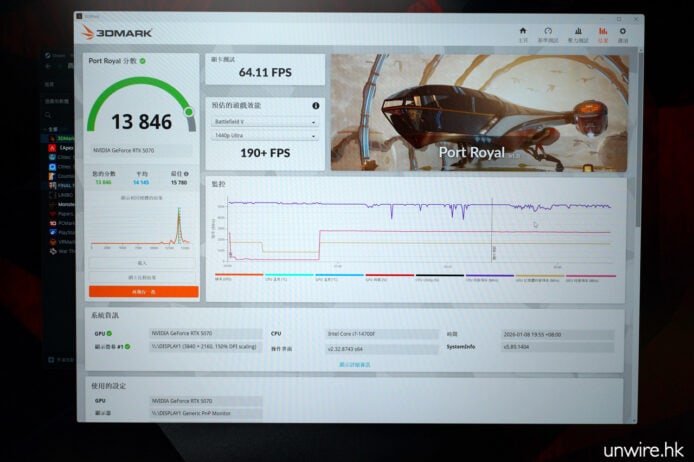The height and width of the screenshot is (462, 694).
Task: Click the 64.11 FPS graphics test value
Action: click(265, 73)
